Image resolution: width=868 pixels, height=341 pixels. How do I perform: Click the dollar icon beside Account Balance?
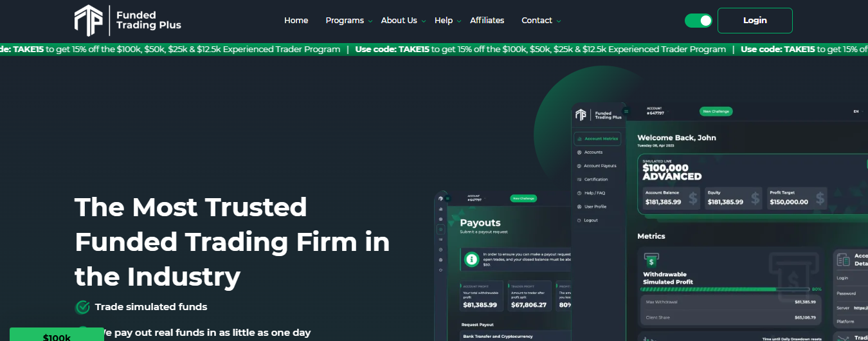693,198
